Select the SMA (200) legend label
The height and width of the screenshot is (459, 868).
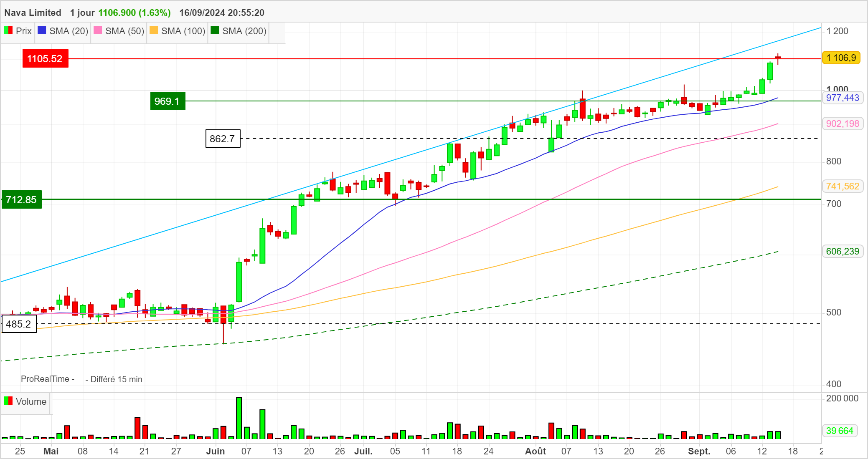[x=244, y=31]
